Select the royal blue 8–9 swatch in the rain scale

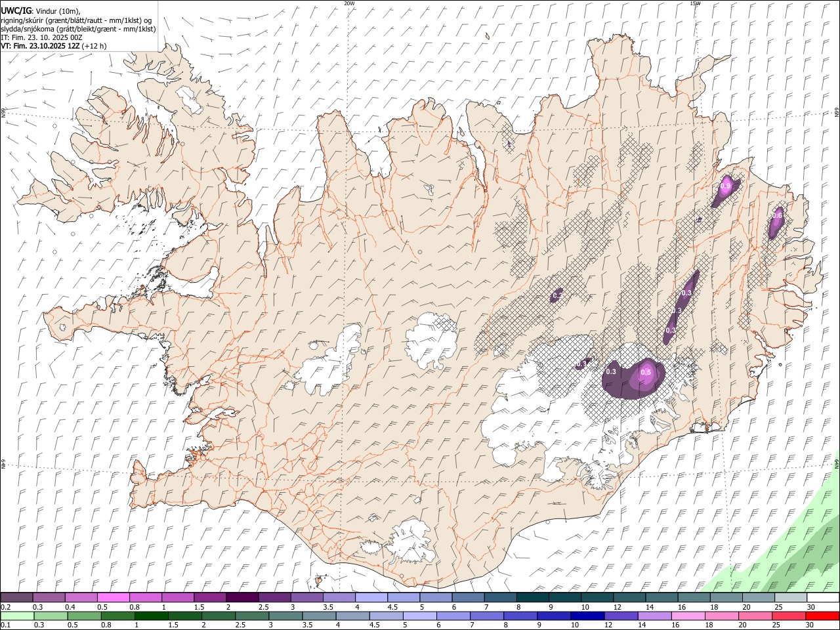click(520, 616)
